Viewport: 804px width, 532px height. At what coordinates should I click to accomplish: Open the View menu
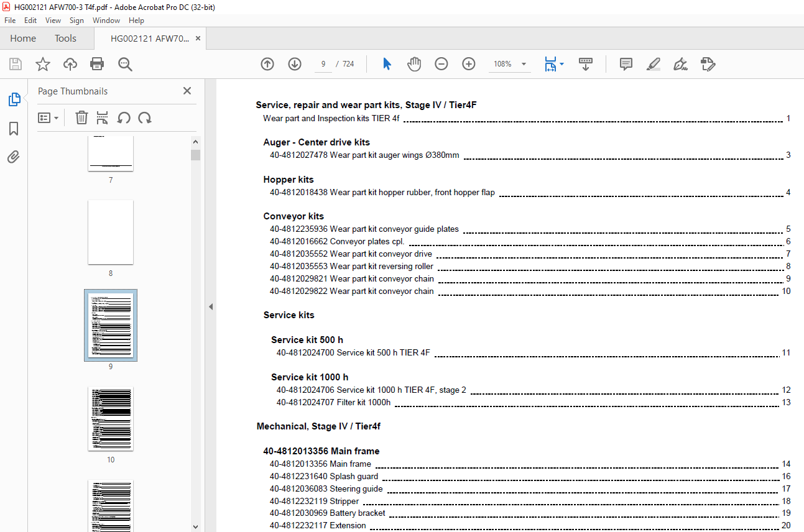coord(53,21)
